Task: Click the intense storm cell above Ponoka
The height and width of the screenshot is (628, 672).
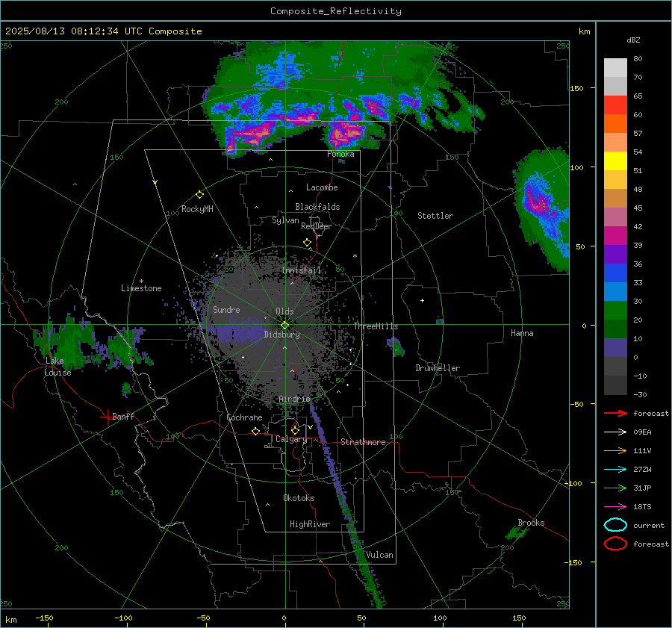Action: click(x=345, y=135)
